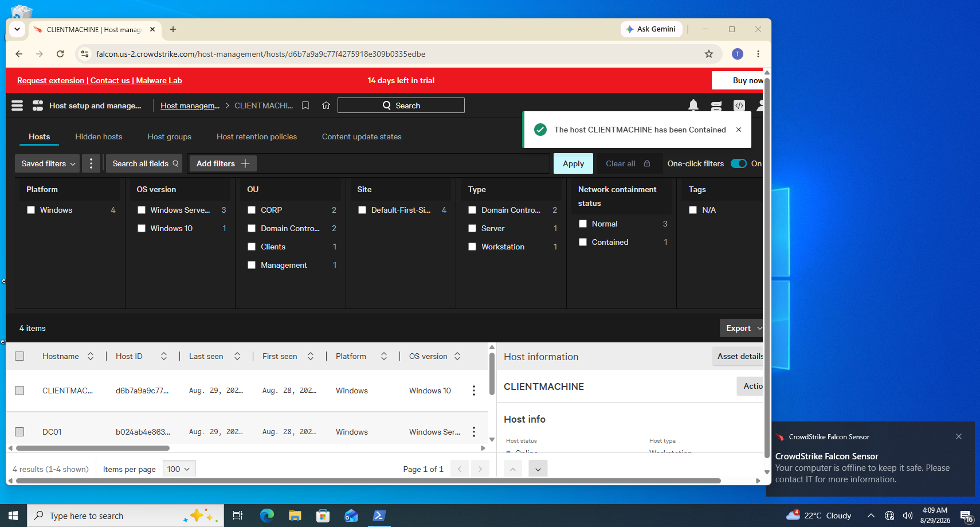Close CrowdStrike Falcon Sensor offline notification
This screenshot has width=980, height=527.
[959, 436]
